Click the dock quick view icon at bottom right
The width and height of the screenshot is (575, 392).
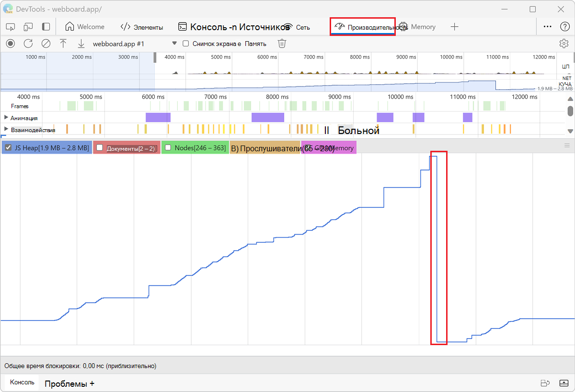point(544,383)
